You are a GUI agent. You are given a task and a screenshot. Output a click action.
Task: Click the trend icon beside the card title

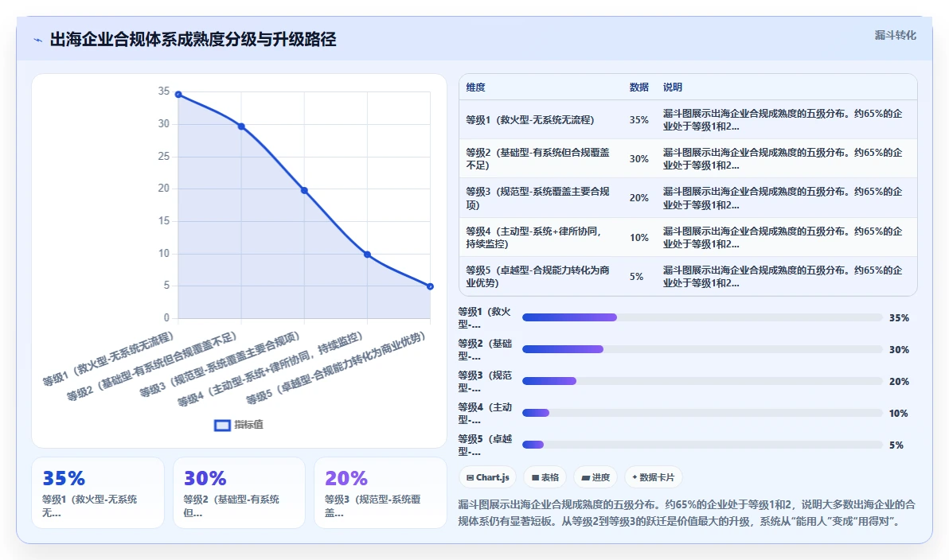[38, 40]
